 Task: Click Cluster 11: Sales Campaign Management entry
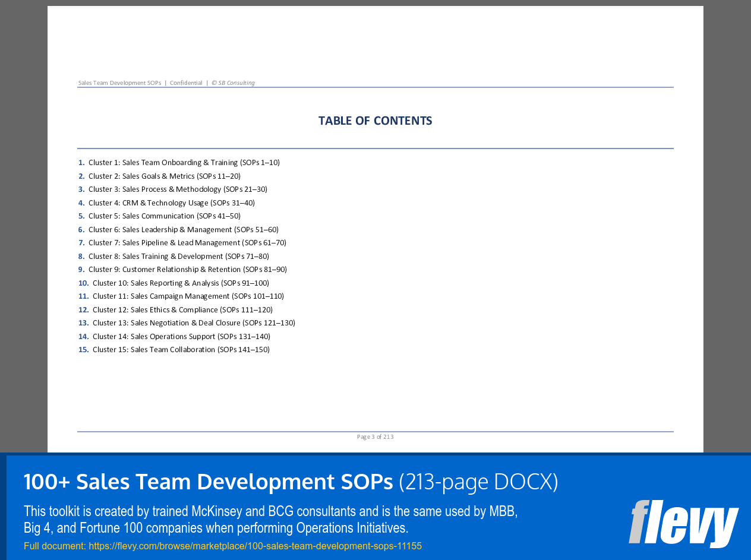pyautogui.click(x=188, y=296)
